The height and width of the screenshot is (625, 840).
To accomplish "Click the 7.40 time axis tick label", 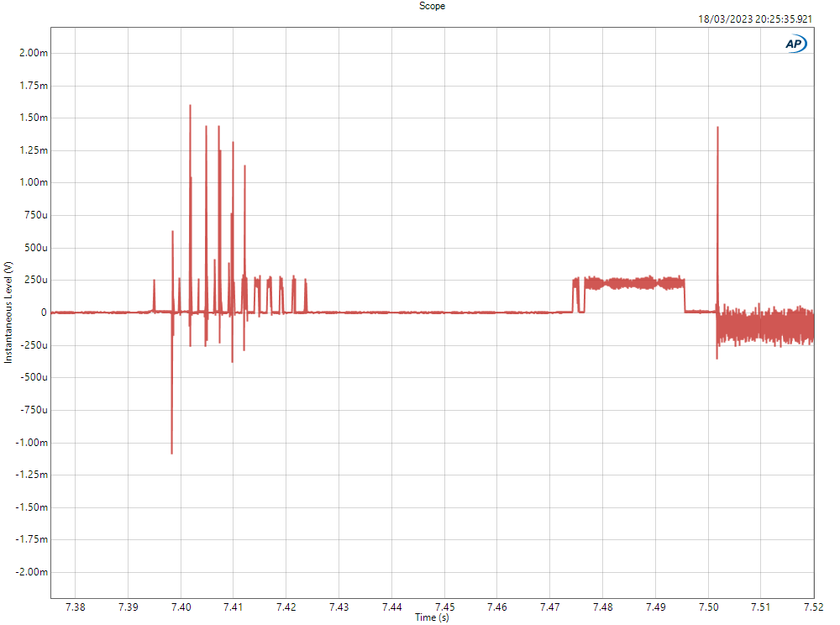I will (x=181, y=607).
